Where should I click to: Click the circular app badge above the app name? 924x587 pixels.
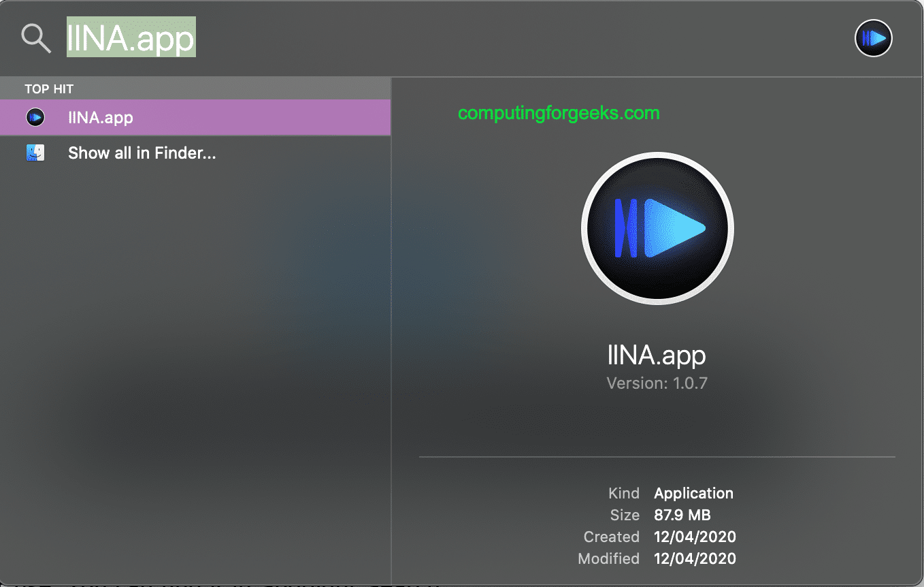[x=657, y=228]
